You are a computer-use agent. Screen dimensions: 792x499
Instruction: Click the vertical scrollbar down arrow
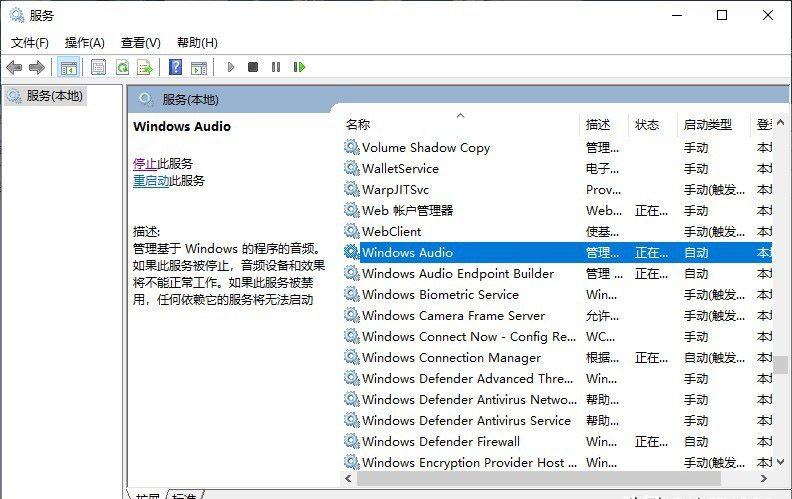point(780,462)
